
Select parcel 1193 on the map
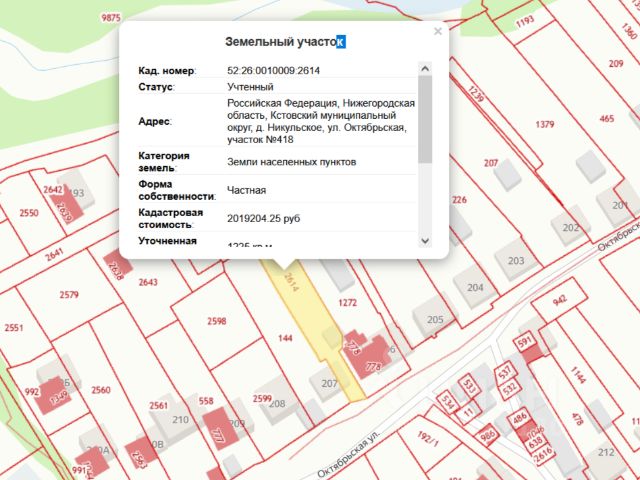tap(525, 21)
